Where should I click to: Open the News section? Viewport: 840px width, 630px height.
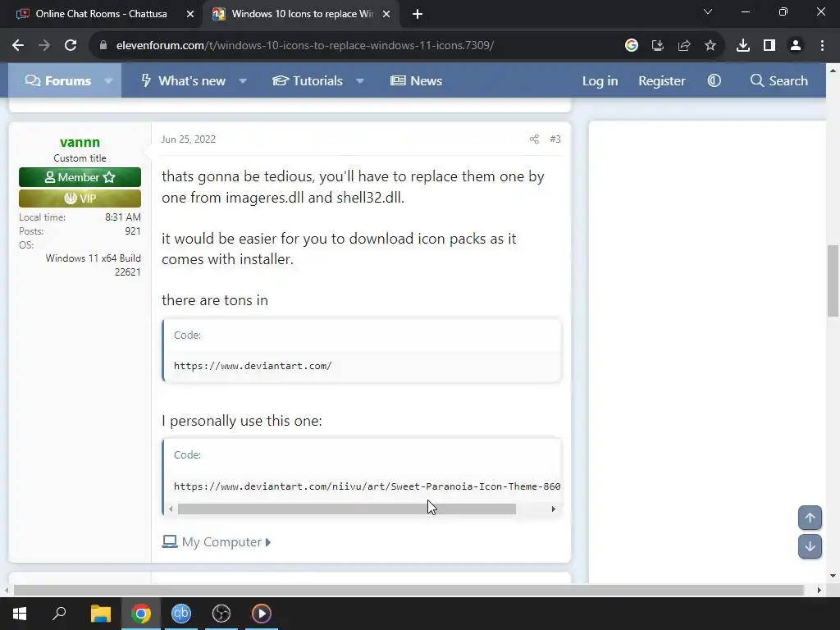click(416, 81)
